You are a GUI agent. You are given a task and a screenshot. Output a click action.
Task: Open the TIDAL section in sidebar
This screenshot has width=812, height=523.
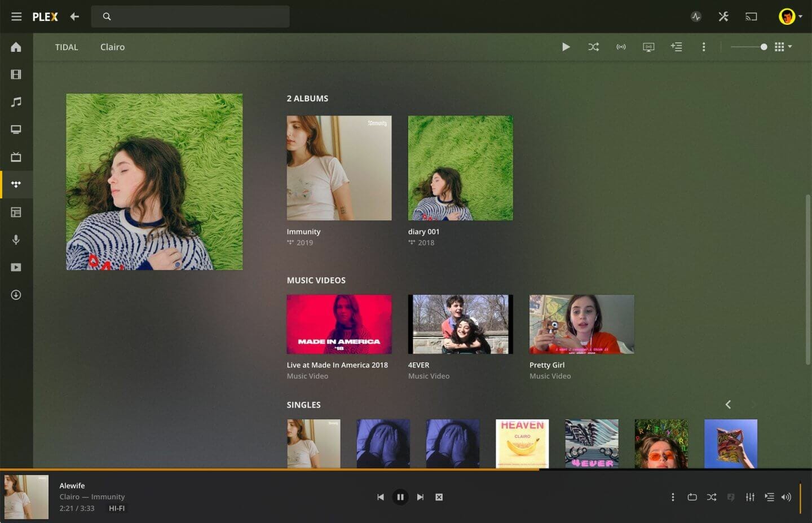(x=16, y=184)
